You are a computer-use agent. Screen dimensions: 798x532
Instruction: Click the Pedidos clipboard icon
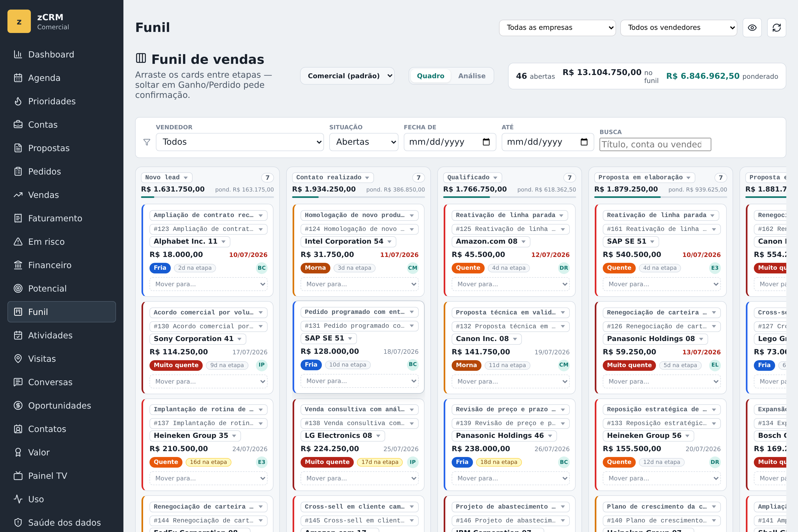coord(18,171)
